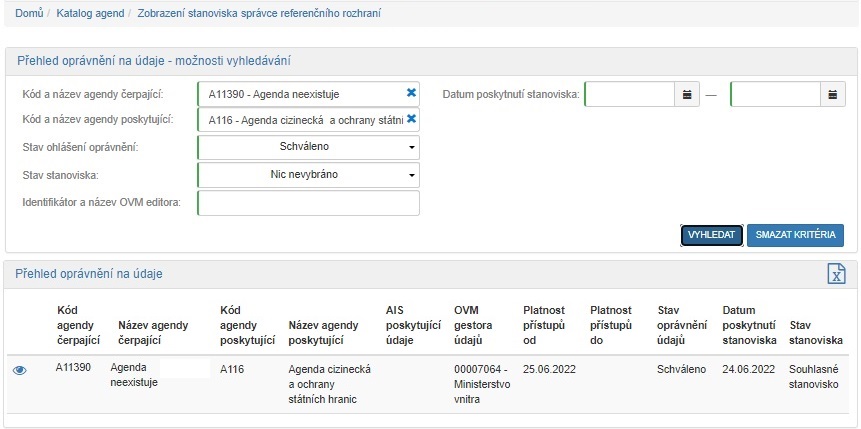The width and height of the screenshot is (861, 429).
Task: Open calendar for start date of stanoviska
Action: [x=687, y=95]
